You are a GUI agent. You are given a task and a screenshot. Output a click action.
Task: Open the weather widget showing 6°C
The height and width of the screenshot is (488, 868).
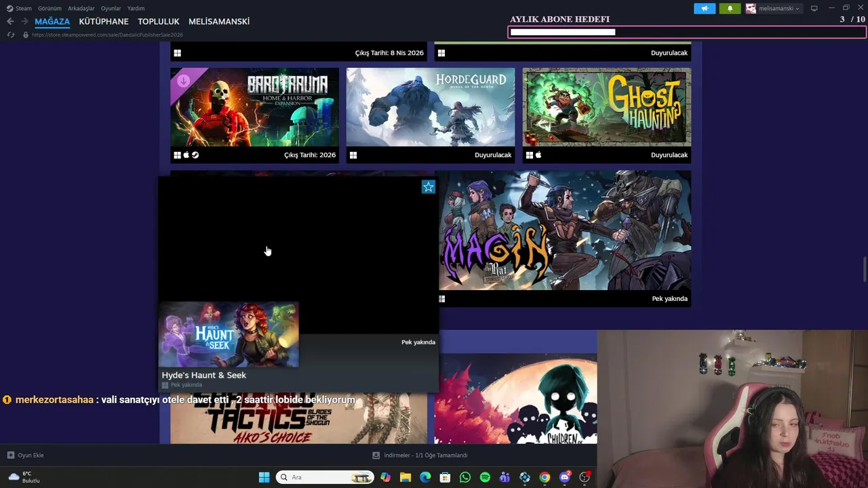(x=24, y=477)
